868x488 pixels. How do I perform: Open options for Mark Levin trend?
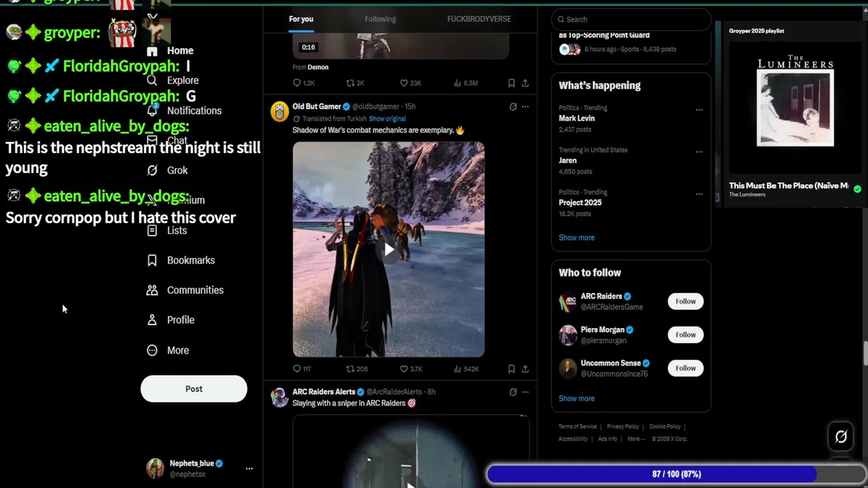coord(699,109)
